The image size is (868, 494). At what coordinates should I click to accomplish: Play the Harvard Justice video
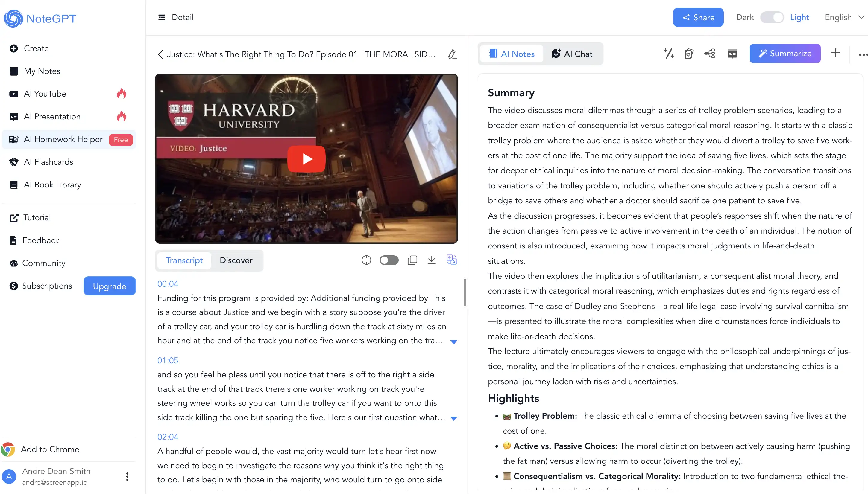coord(306,159)
